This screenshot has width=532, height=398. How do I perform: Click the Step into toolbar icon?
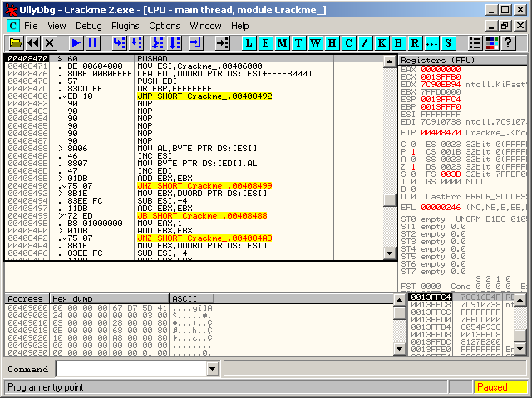119,43
